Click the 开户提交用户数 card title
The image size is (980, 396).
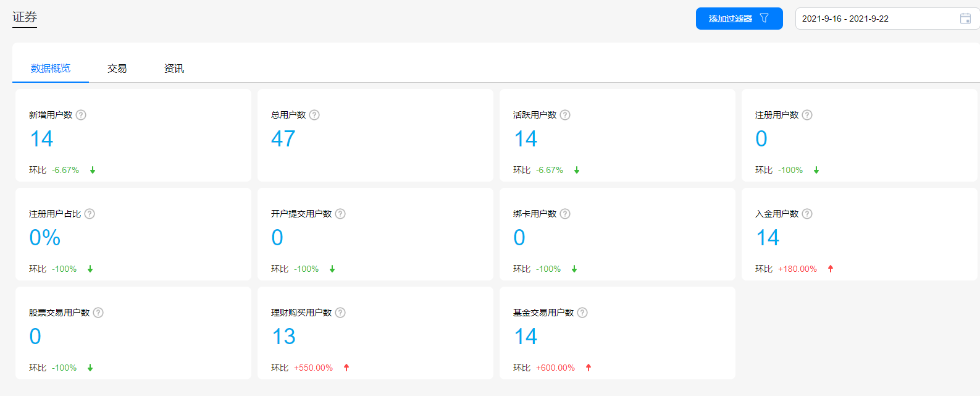pyautogui.click(x=301, y=214)
